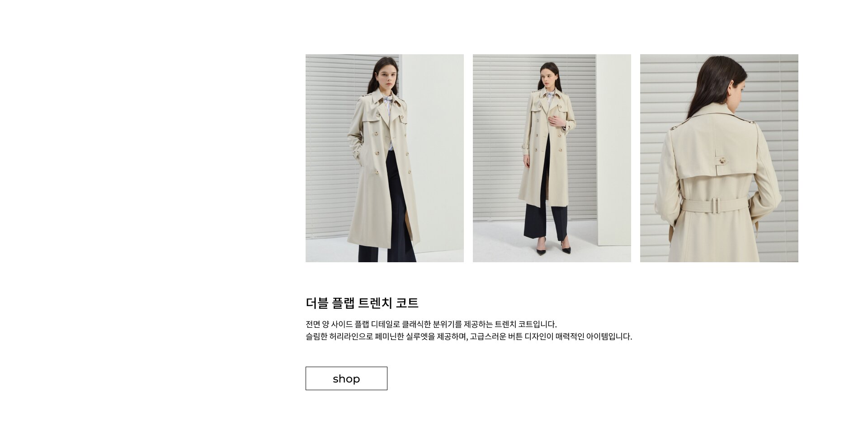Click the white pillar in the middle photo
Screen dimensions: 868x425
tap(613, 149)
